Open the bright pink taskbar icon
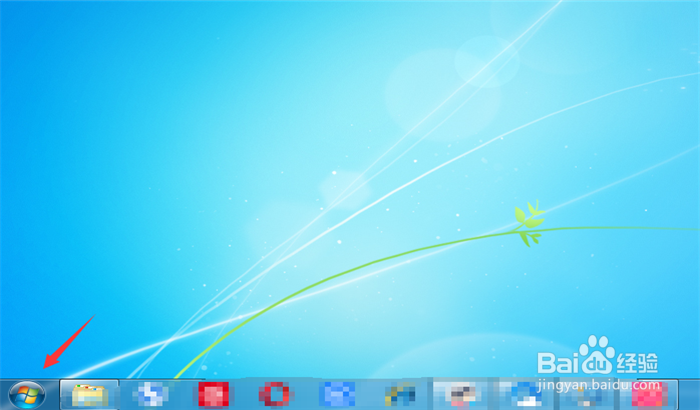This screenshot has width=700, height=410. click(650, 395)
